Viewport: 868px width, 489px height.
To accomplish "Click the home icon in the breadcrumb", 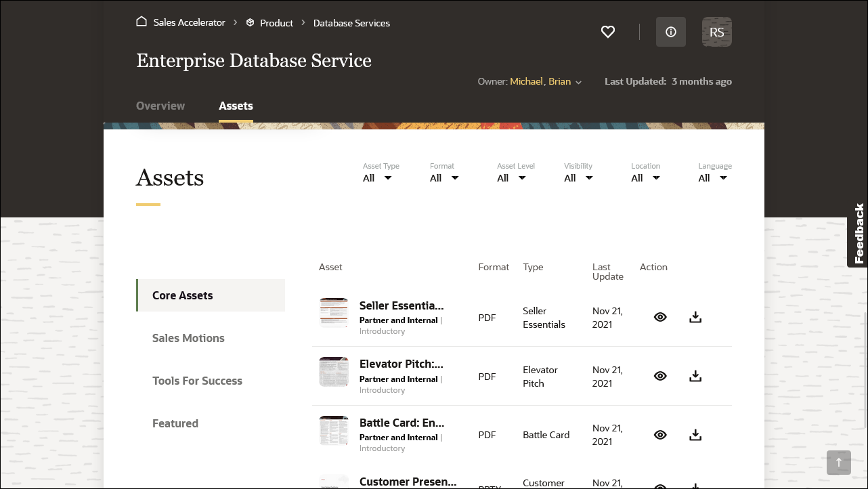I will [x=141, y=22].
